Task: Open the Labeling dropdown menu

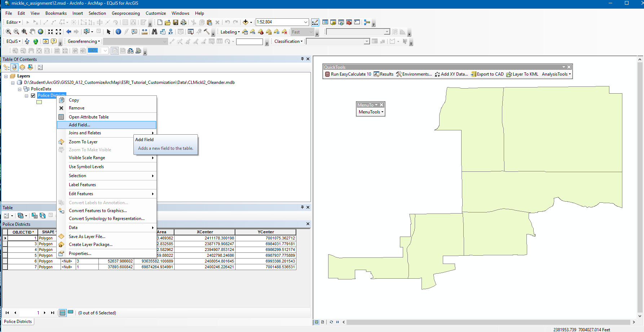Action: click(230, 32)
